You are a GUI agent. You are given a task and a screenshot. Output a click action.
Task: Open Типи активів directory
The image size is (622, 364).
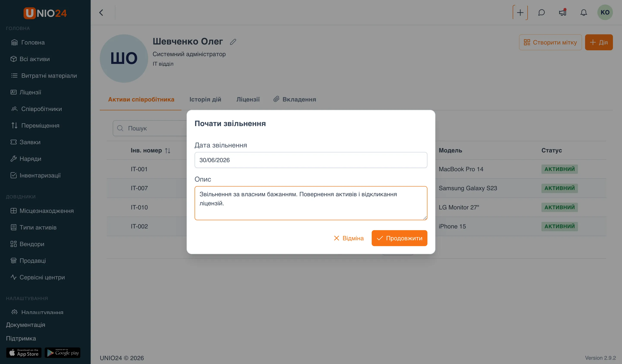pyautogui.click(x=33, y=227)
